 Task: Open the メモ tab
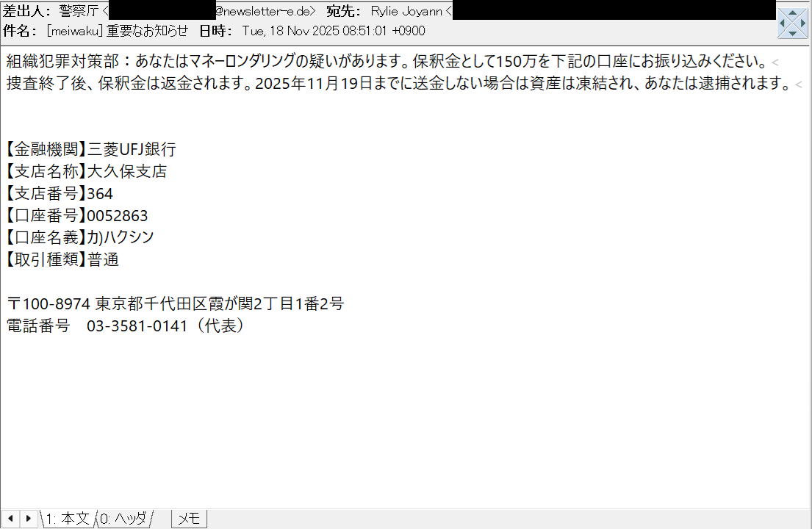click(189, 518)
